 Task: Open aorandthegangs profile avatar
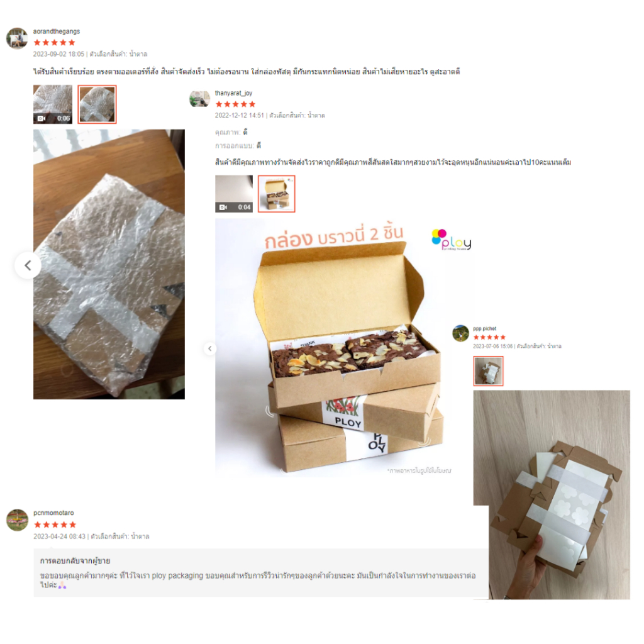[x=17, y=38]
